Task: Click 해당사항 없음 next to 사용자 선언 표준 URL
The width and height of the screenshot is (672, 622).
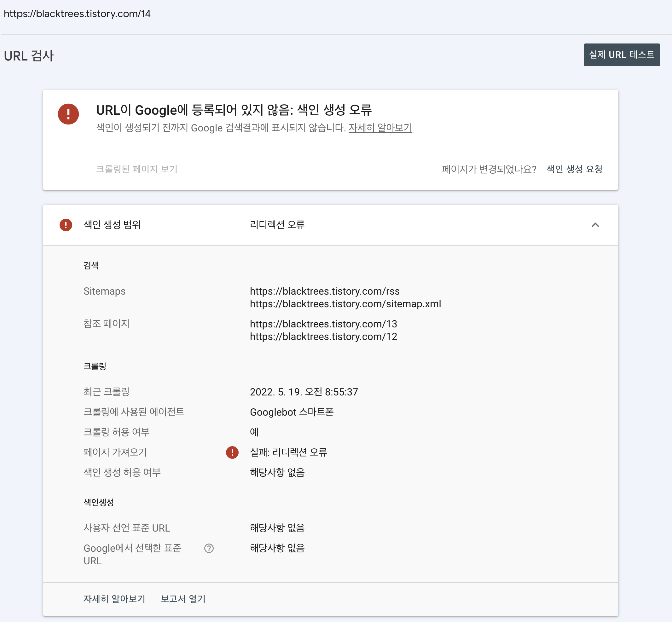Action: coord(277,528)
